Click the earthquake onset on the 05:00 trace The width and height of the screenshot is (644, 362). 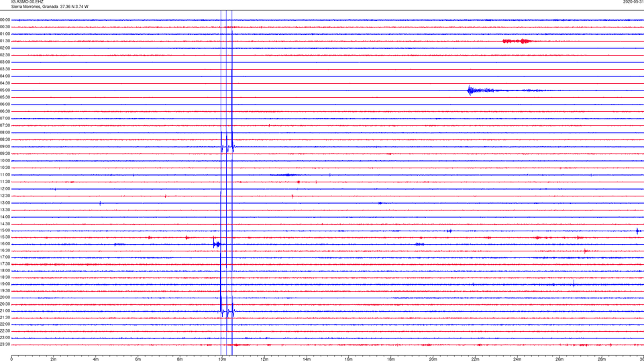470,90
